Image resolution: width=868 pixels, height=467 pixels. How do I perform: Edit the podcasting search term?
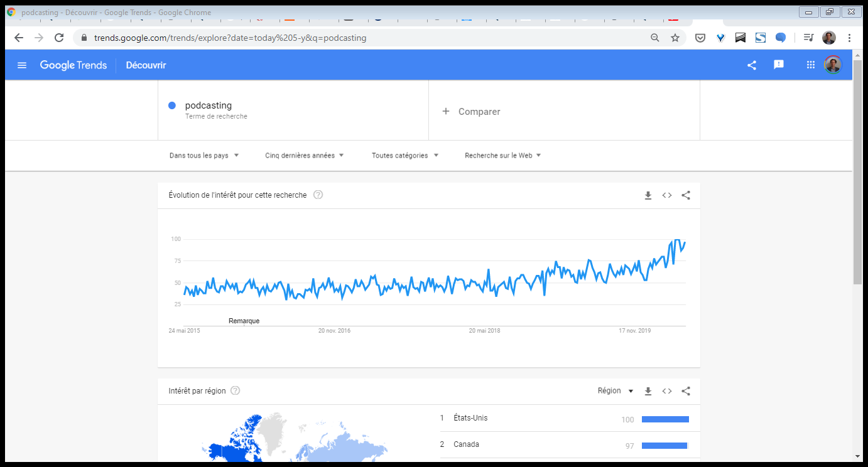point(209,105)
